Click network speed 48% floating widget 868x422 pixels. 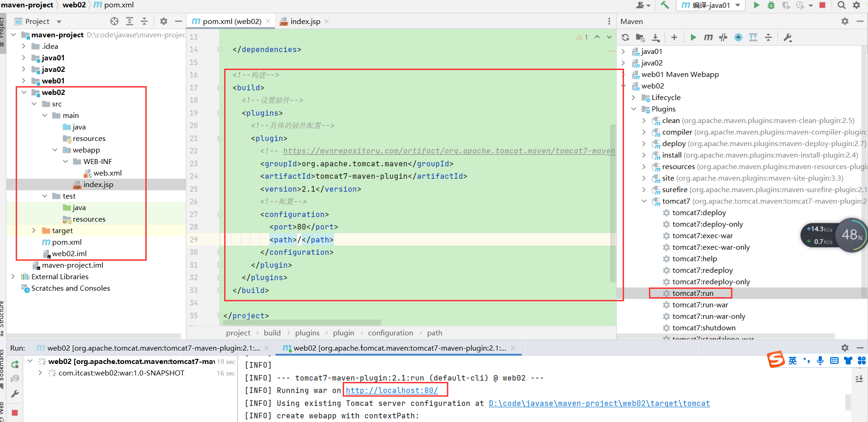click(x=834, y=235)
